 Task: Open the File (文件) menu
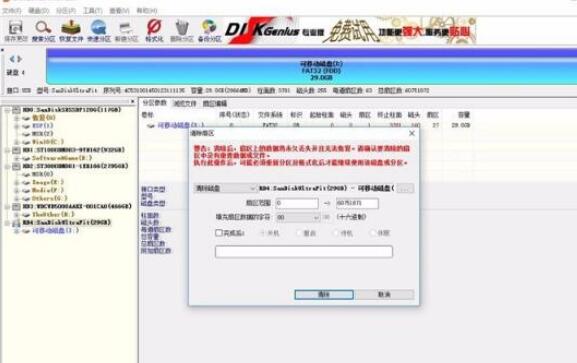pos(11,11)
